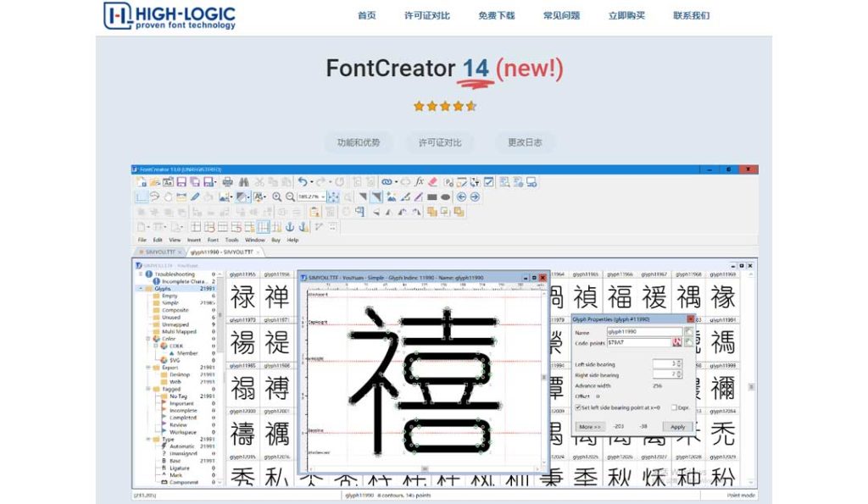Image resolution: width=868 pixels, height=504 pixels.
Task: Toggle the Expr. checkbox in Glyph Properties
Action: 674,407
